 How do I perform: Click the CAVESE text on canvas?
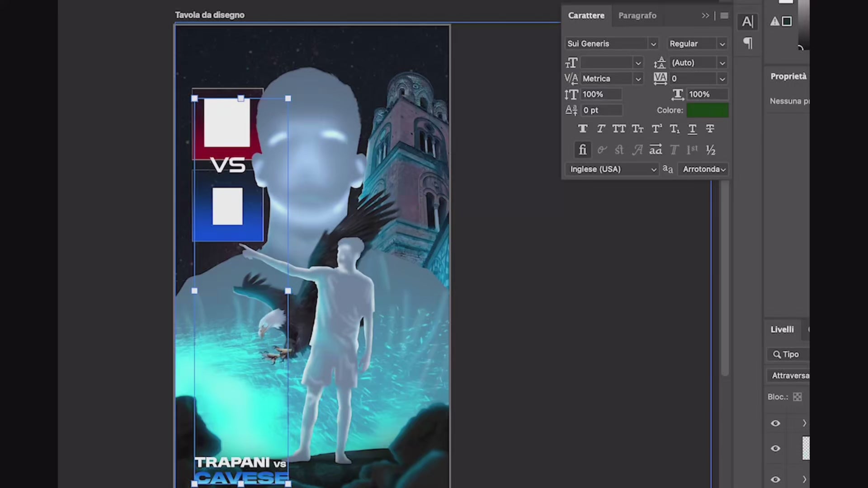pos(242,477)
